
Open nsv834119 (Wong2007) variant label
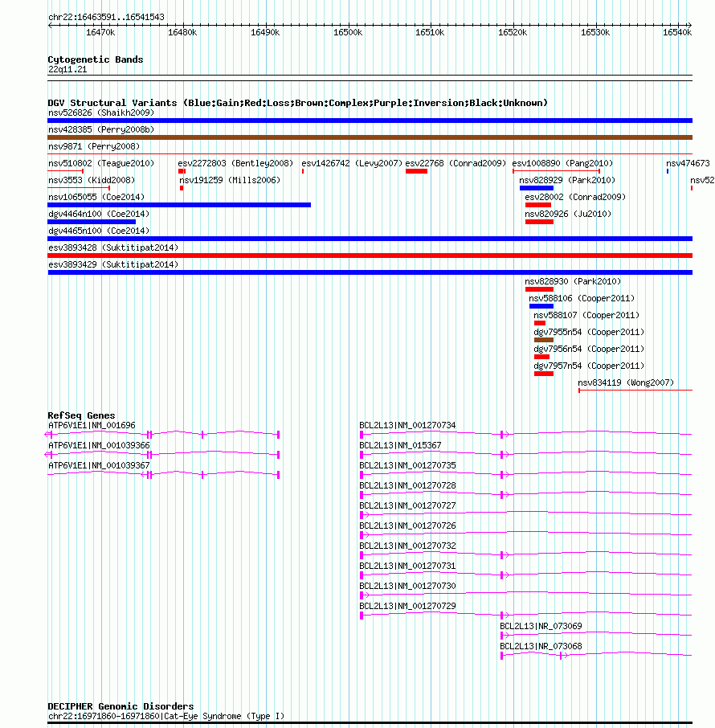coord(625,382)
